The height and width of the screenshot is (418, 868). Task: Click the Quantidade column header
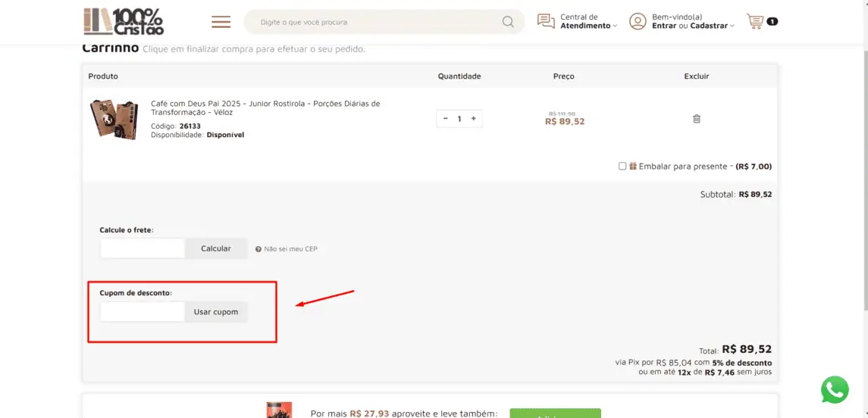click(459, 76)
